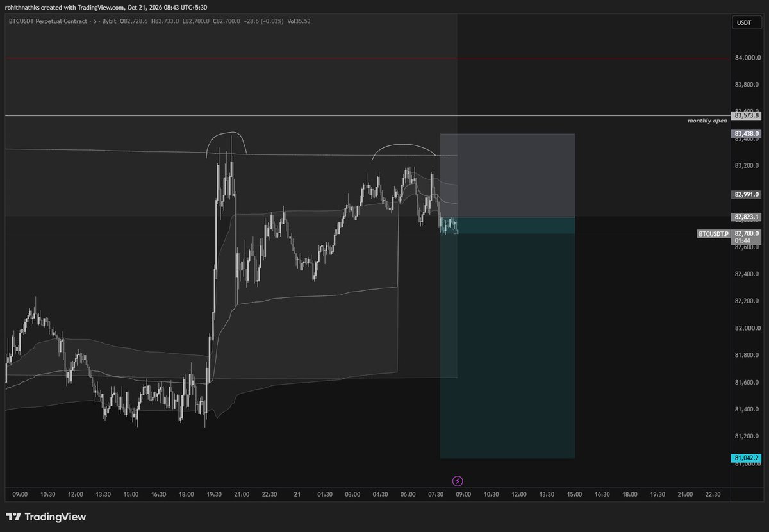769x532 pixels.
Task: Click the 83,200.0 price axis label
Action: click(x=747, y=165)
